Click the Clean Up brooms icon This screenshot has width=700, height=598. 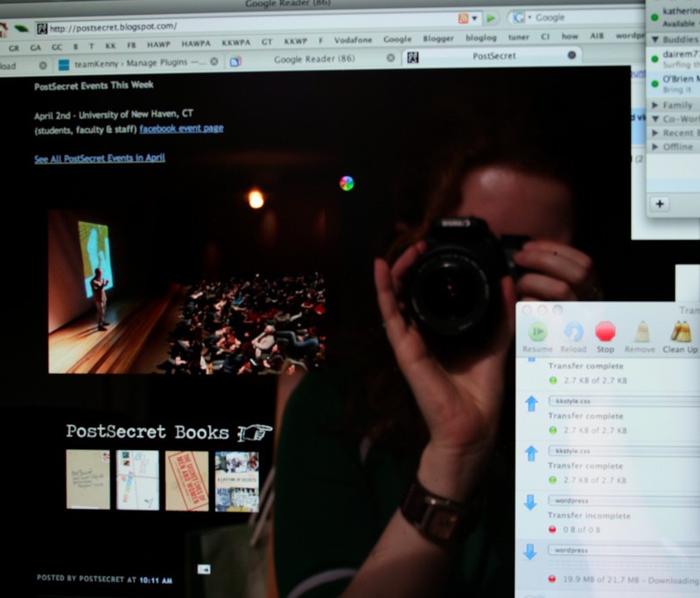(681, 333)
